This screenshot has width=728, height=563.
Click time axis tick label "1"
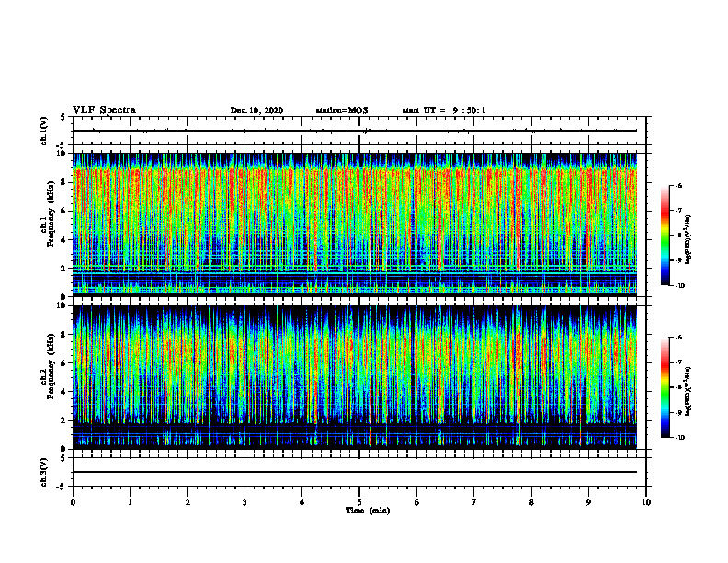130,502
